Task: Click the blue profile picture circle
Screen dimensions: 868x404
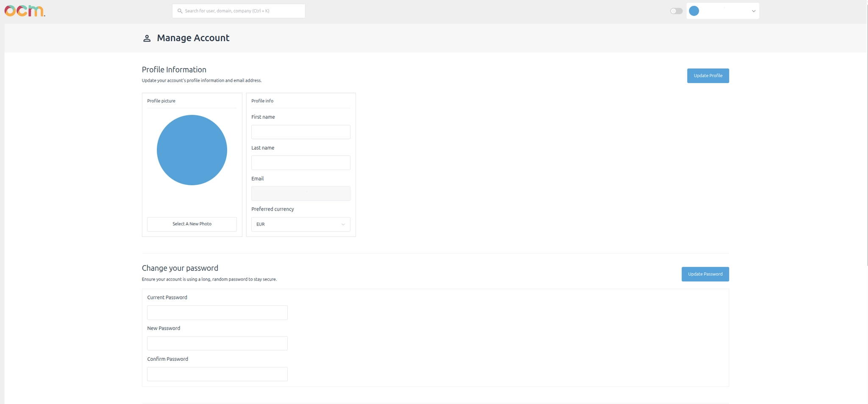Action: click(x=192, y=150)
